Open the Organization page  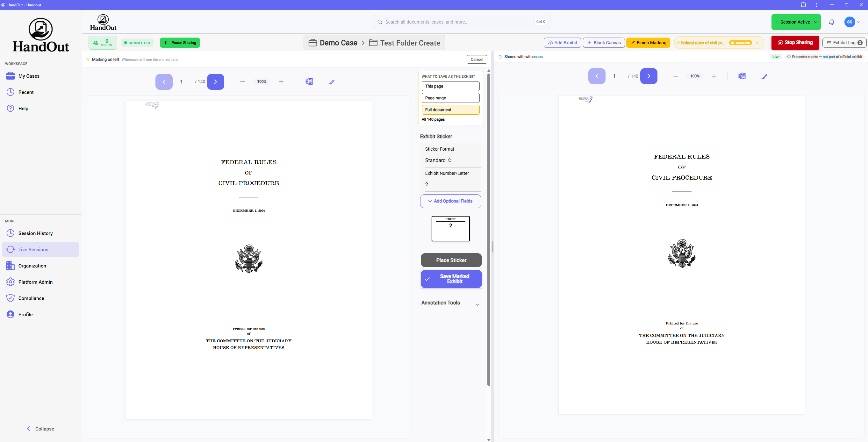click(x=40, y=266)
